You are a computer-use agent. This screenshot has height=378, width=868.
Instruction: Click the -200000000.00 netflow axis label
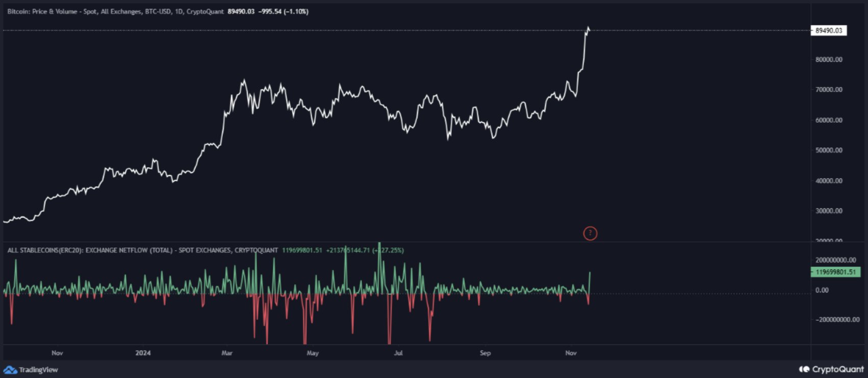point(836,320)
